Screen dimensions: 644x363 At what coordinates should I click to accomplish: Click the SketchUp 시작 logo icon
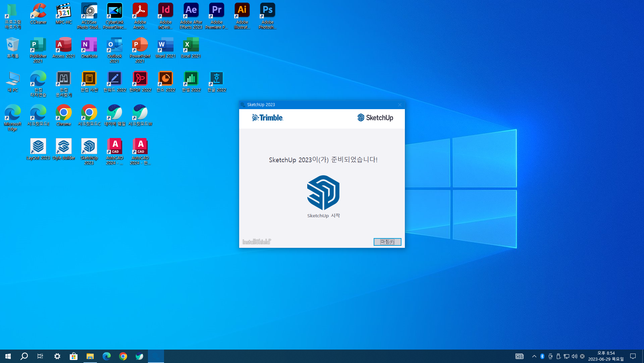pyautogui.click(x=323, y=193)
